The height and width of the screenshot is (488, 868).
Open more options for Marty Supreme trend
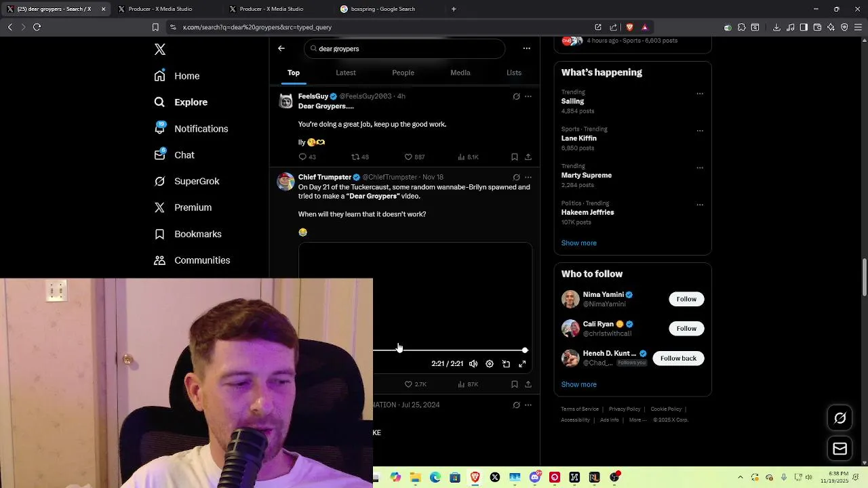pyautogui.click(x=700, y=167)
